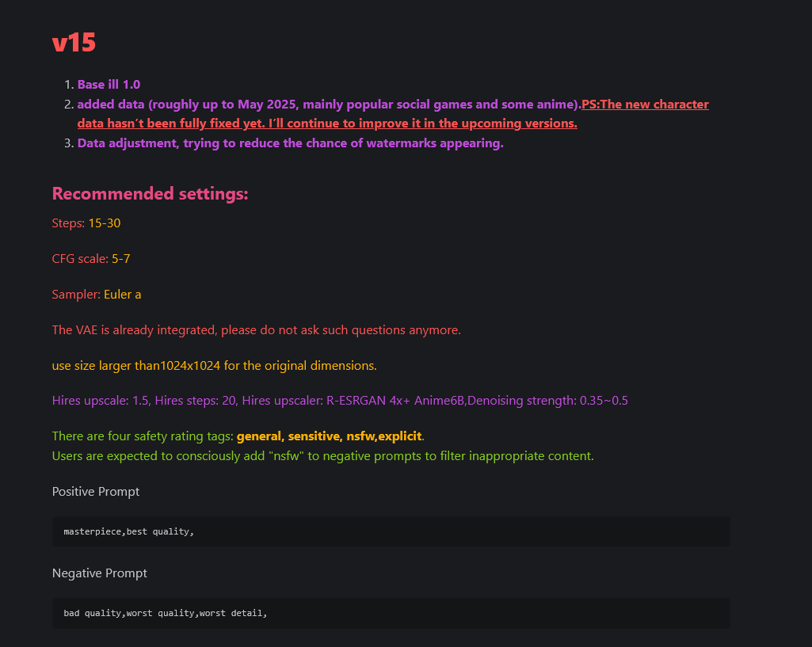
Task: Click the VAE already integrated notice
Action: tap(257, 330)
